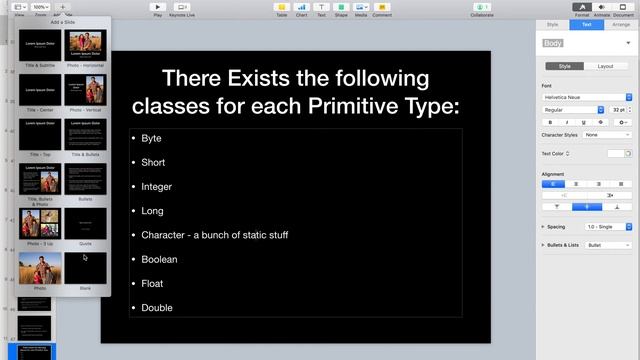Expand the Bullets & Lists section
The height and width of the screenshot is (360, 640).
(543, 245)
